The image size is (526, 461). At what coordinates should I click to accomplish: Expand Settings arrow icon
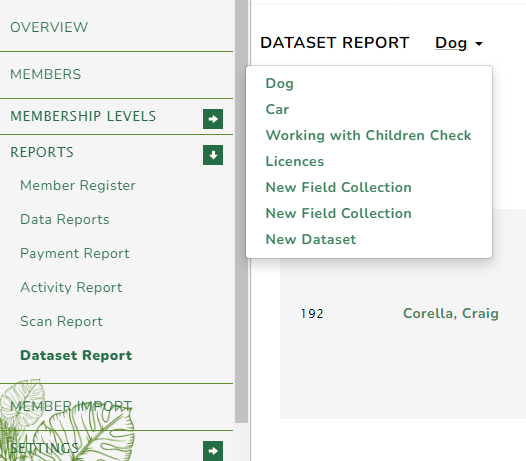pos(213,451)
